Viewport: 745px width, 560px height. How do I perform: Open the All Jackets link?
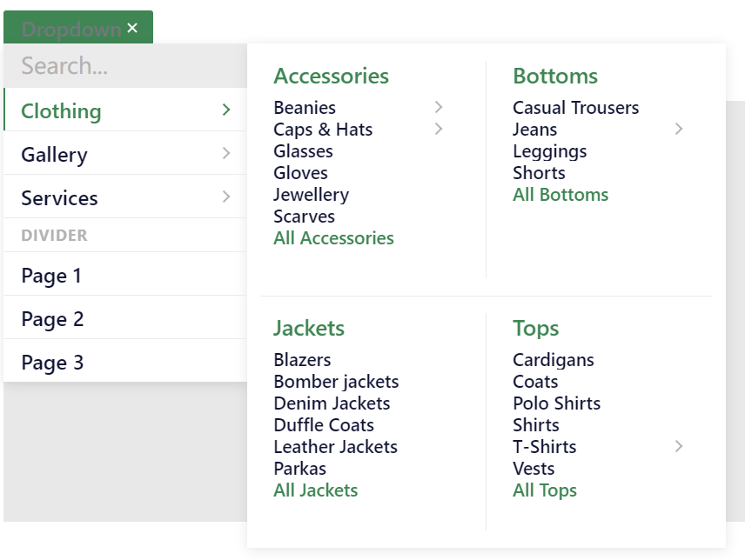(315, 490)
